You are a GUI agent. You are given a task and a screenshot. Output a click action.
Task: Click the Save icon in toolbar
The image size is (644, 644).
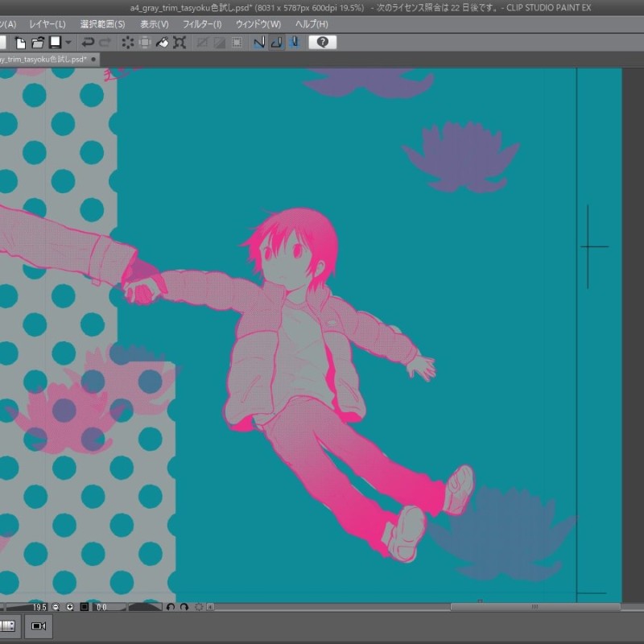point(56,42)
